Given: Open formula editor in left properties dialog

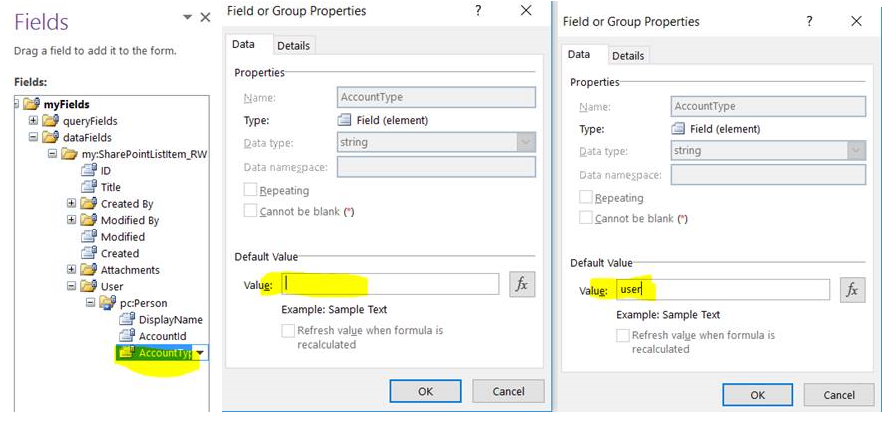Looking at the screenshot, I should coord(521,284).
